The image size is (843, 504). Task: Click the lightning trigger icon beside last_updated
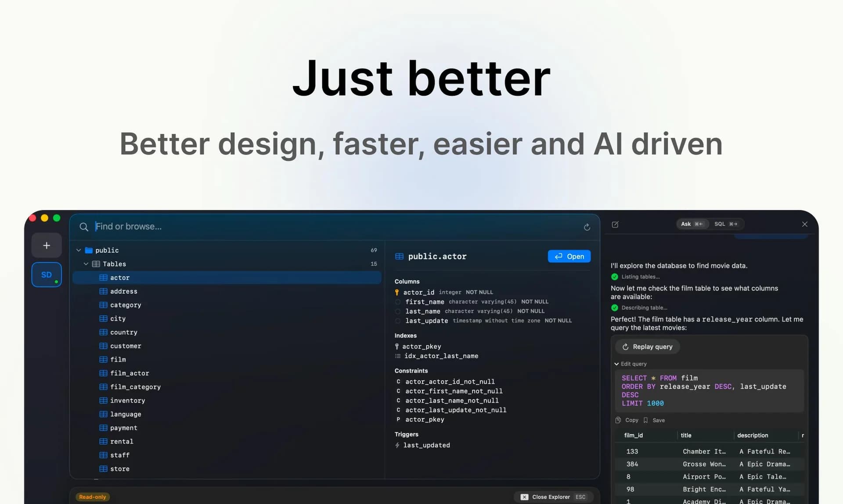(x=397, y=445)
